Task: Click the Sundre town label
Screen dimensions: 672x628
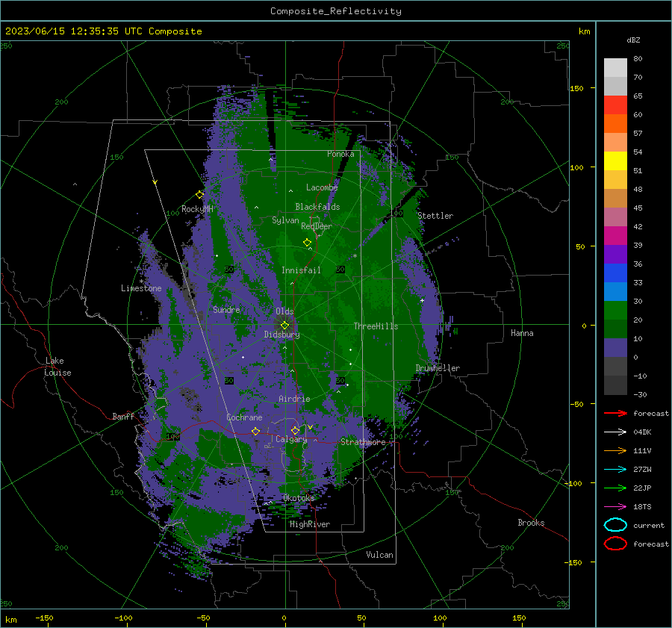Action: pyautogui.click(x=226, y=309)
